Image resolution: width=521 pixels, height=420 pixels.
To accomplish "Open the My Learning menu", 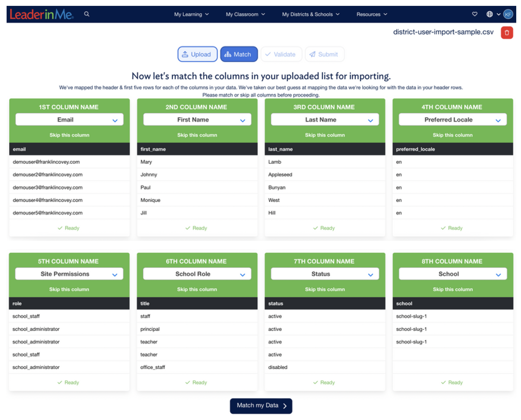I will pyautogui.click(x=191, y=14).
